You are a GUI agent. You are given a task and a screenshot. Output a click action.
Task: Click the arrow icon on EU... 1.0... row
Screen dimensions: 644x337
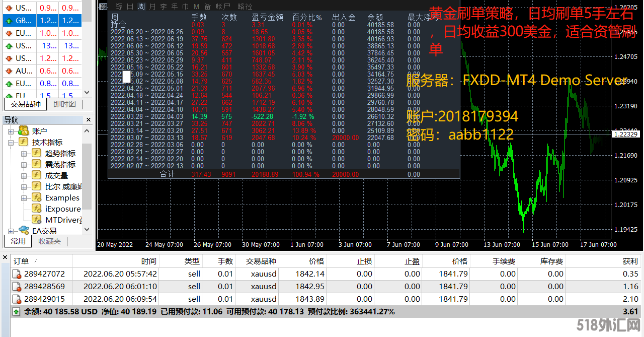point(9,33)
